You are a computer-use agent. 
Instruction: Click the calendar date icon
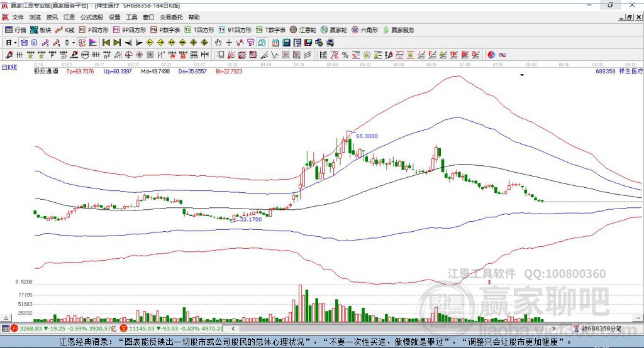point(275,43)
